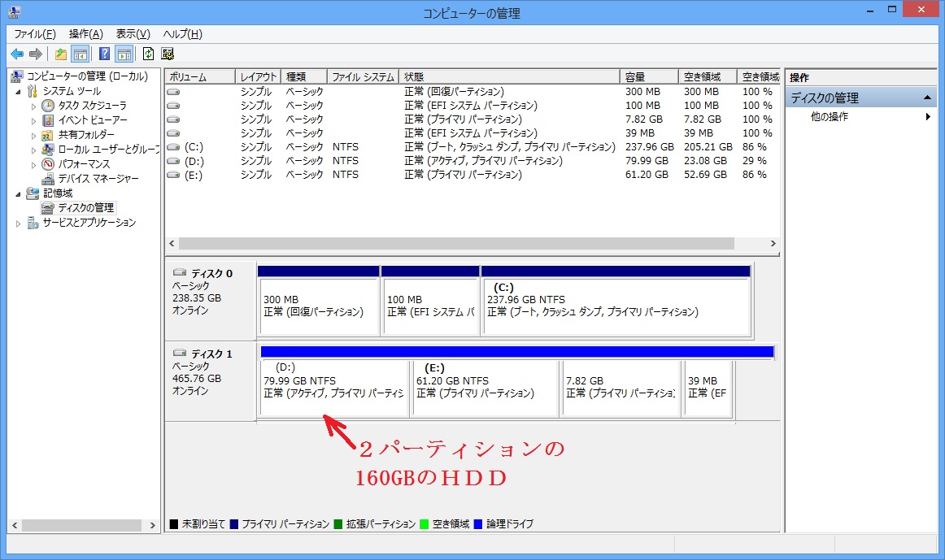Sort by the 状態 column header
The image size is (945, 560).
click(x=509, y=77)
